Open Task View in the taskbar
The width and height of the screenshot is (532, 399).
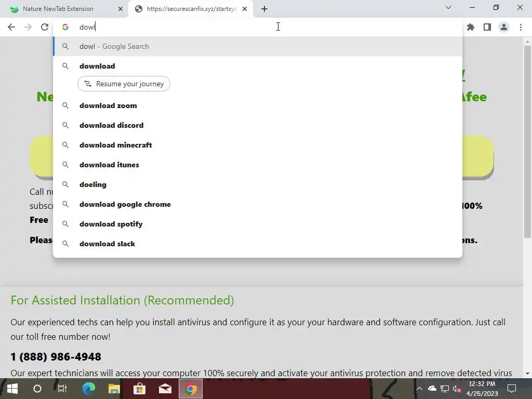pos(62,389)
